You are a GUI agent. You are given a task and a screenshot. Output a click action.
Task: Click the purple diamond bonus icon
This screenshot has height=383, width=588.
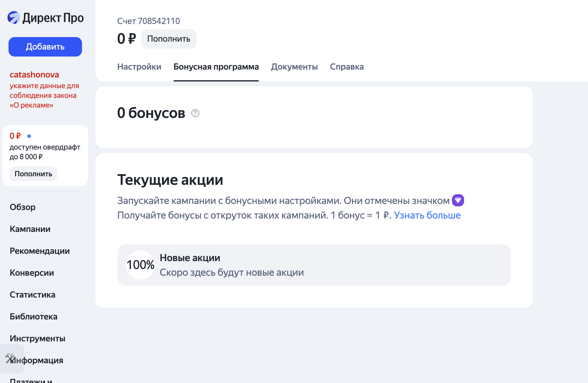click(457, 200)
